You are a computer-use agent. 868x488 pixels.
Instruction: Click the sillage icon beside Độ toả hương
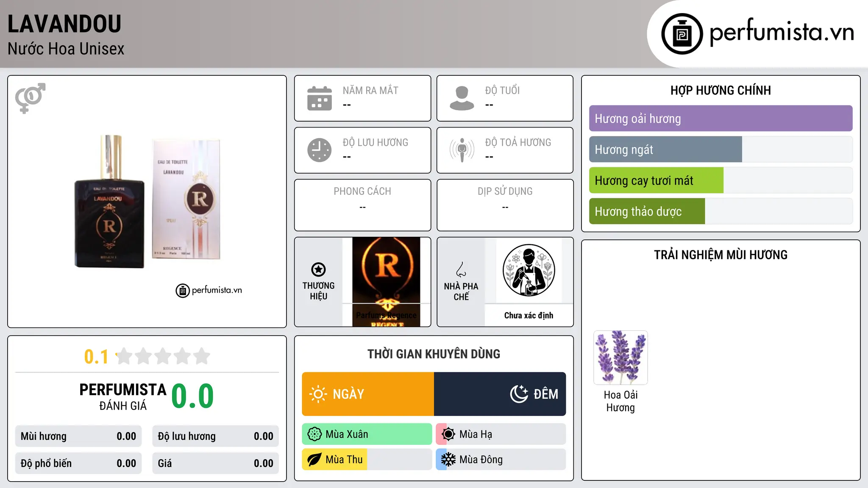(462, 150)
